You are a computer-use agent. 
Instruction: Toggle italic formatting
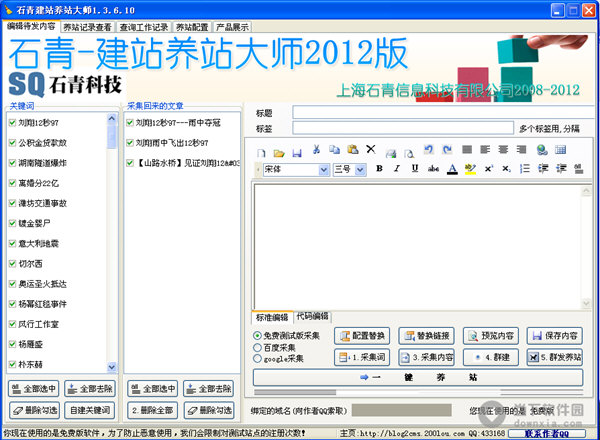tap(397, 168)
